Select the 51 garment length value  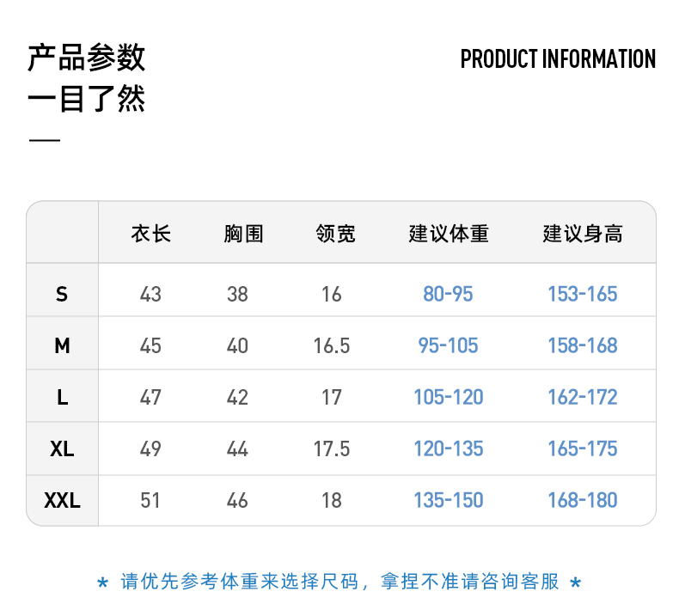[150, 501]
